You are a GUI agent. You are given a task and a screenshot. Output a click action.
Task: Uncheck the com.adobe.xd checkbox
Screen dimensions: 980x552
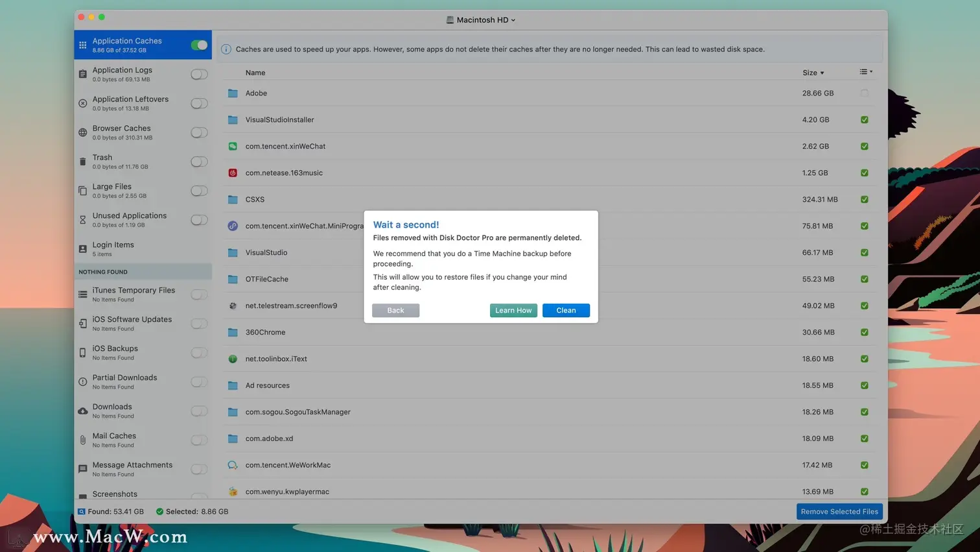865,438
